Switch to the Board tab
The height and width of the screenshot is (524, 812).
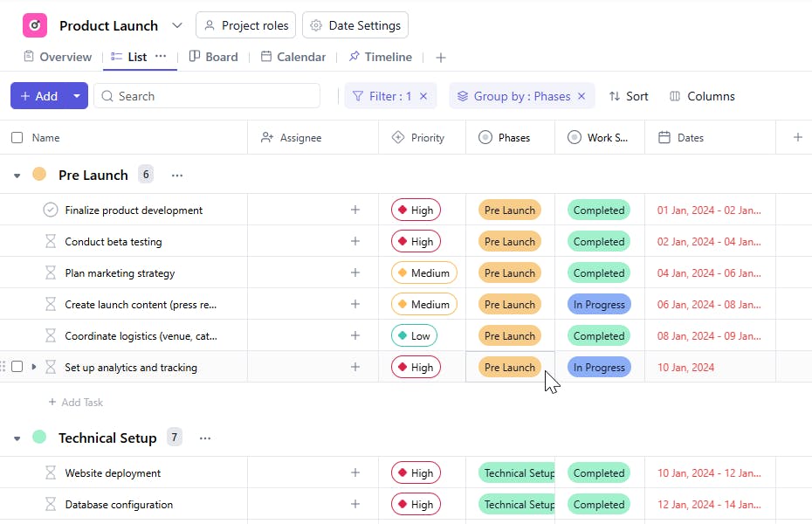coord(213,57)
